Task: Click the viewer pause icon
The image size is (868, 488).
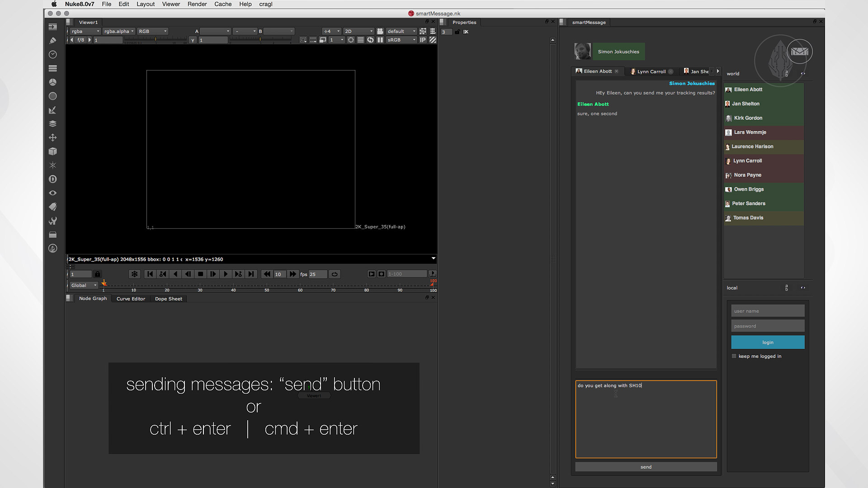Action: point(380,40)
